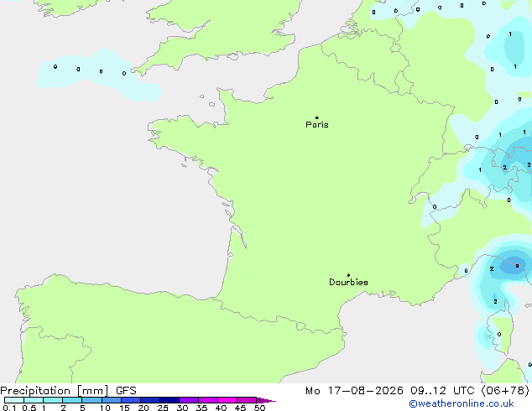This screenshot has width=532, height=411.
Task: Select the 0.1–0.5 mm legend swatch
Action: 14,400
